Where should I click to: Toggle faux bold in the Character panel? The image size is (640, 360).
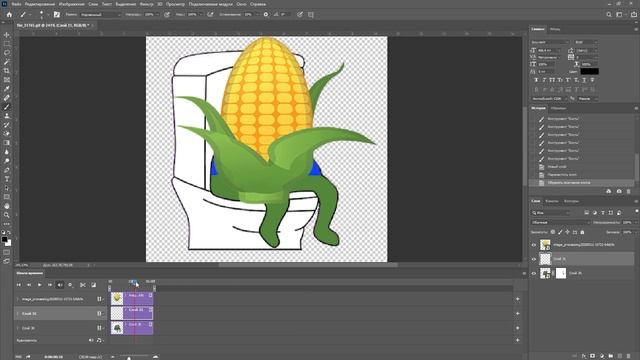coord(536,80)
